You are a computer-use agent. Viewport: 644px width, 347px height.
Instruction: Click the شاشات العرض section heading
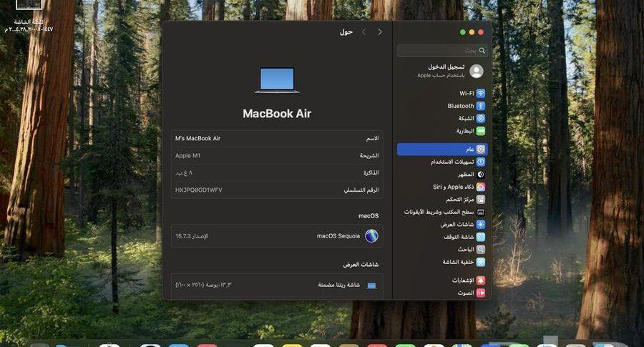(x=361, y=265)
